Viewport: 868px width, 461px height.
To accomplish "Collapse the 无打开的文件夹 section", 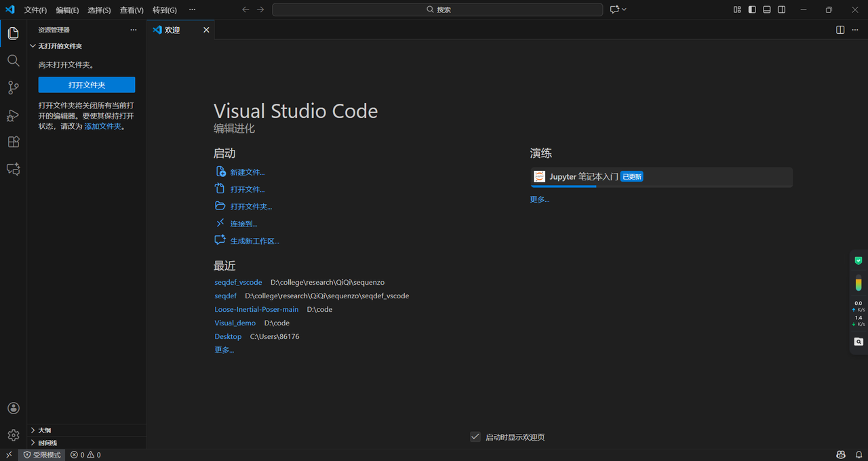I will pos(60,46).
